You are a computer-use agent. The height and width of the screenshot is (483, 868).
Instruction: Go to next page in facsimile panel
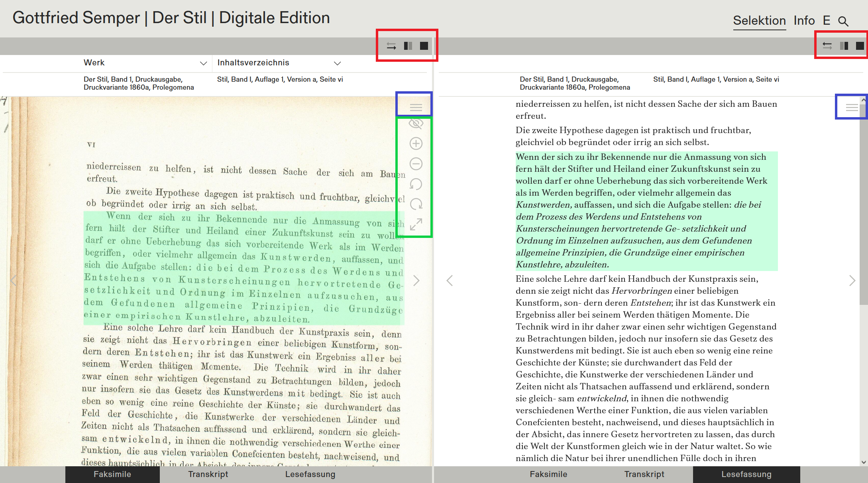click(x=416, y=281)
